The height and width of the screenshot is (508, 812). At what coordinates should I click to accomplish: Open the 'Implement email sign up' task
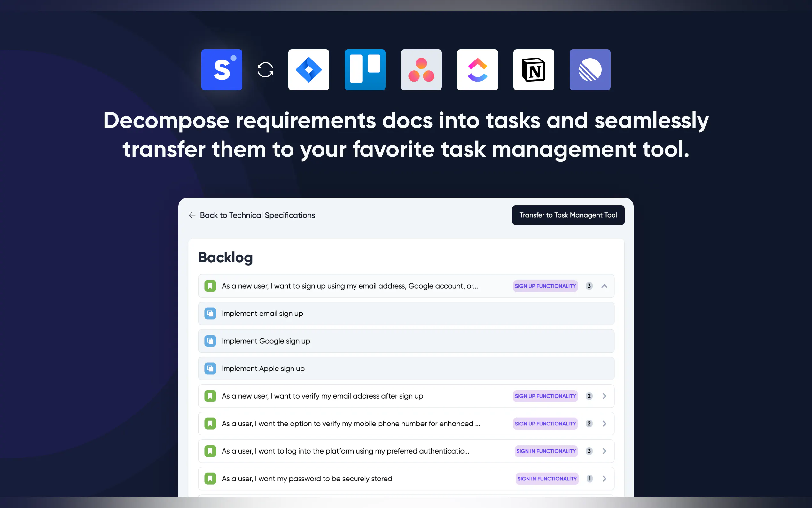[406, 314]
